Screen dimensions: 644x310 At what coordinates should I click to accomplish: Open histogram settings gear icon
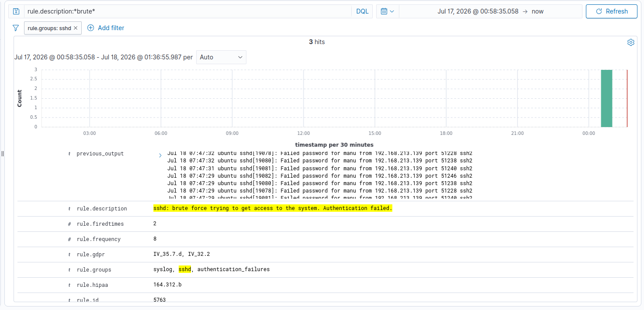pyautogui.click(x=631, y=42)
